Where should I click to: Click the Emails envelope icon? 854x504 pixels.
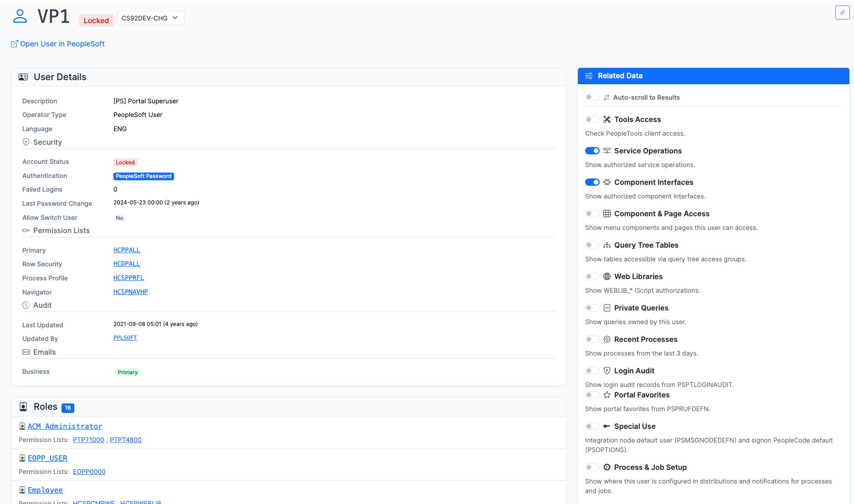26,352
